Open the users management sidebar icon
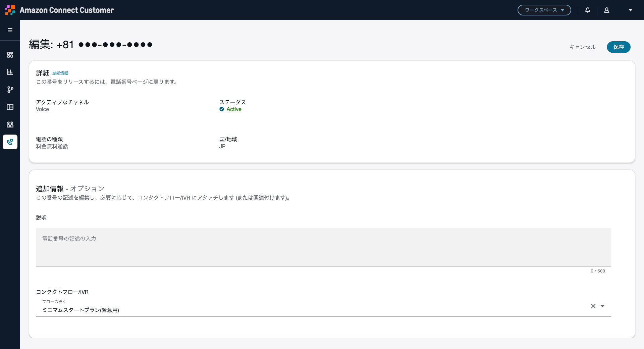Screen dimensions: 644x349 [10, 124]
